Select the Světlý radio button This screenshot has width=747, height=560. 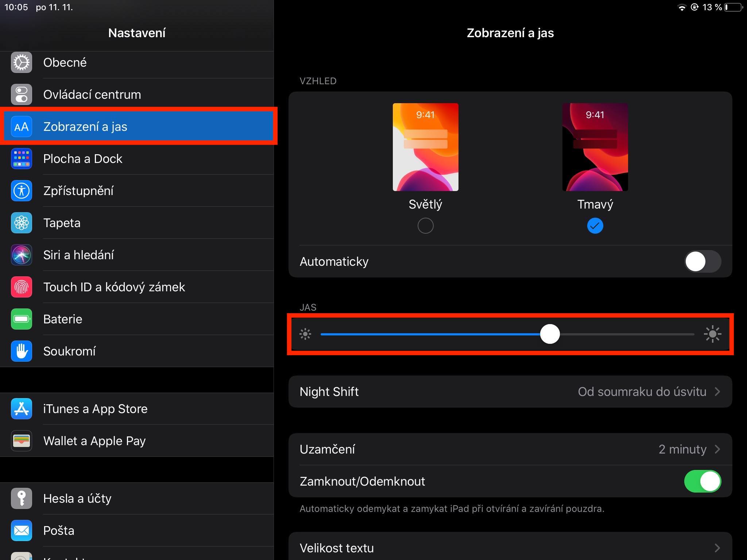(425, 226)
